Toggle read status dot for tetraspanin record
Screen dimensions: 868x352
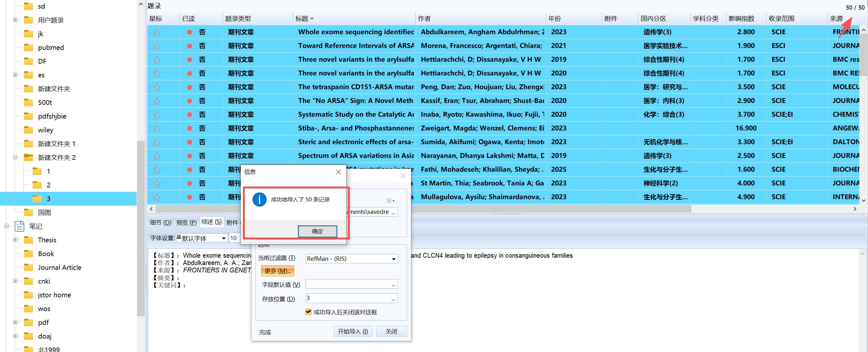(x=190, y=87)
